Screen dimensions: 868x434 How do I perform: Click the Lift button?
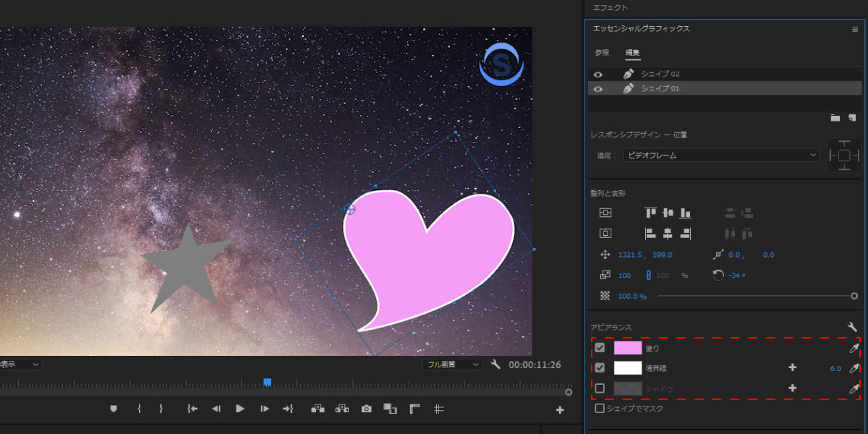point(318,409)
